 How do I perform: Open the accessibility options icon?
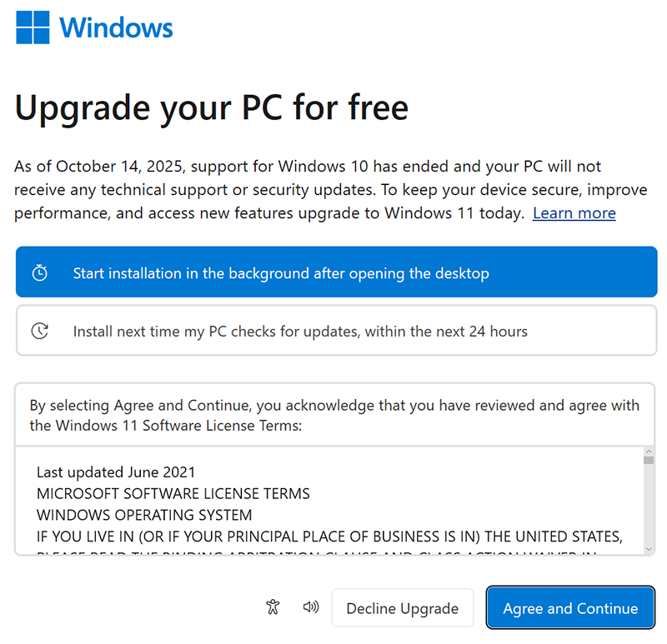click(x=272, y=607)
